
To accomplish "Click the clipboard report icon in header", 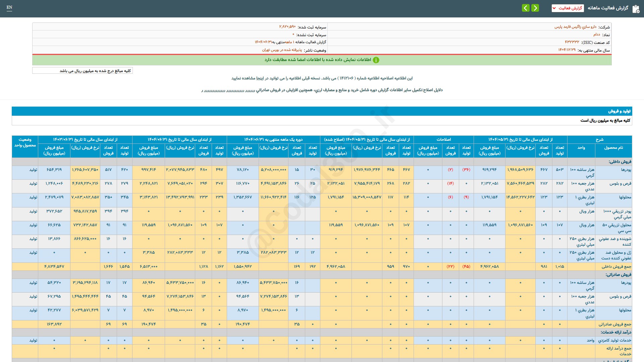I will point(636,9).
